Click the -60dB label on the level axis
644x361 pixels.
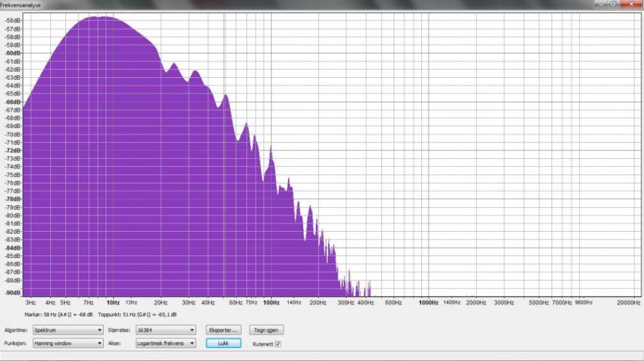[x=13, y=53]
